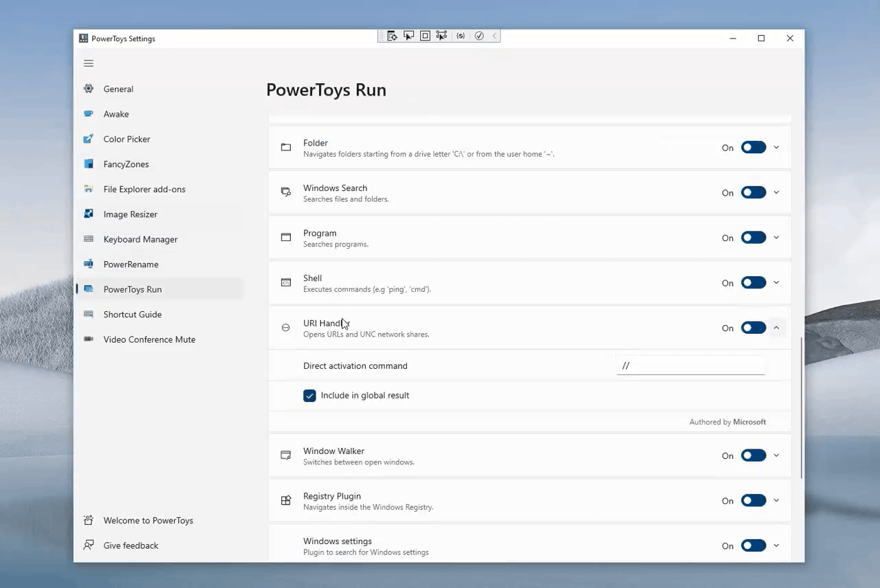Click the URI Handler plugin icon
The width and height of the screenshot is (880, 588).
point(286,328)
